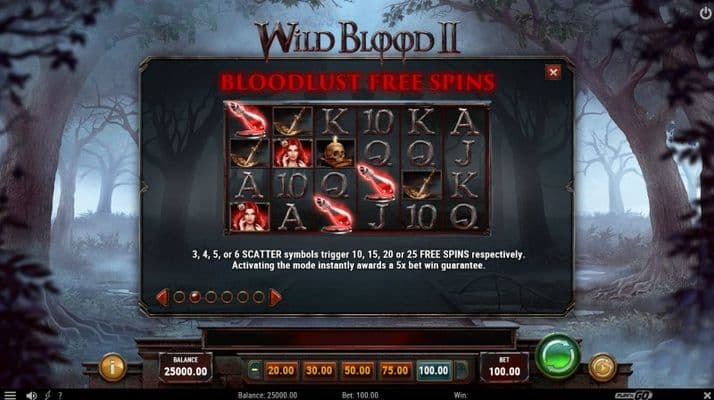The width and height of the screenshot is (714, 400).
Task: Select the 100.00 bet amount
Action: 434,370
